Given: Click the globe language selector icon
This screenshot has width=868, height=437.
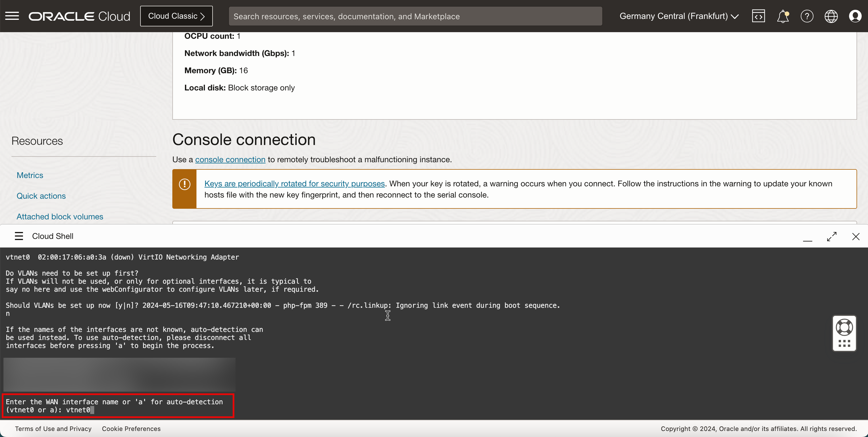Looking at the screenshot, I should pos(831,16).
